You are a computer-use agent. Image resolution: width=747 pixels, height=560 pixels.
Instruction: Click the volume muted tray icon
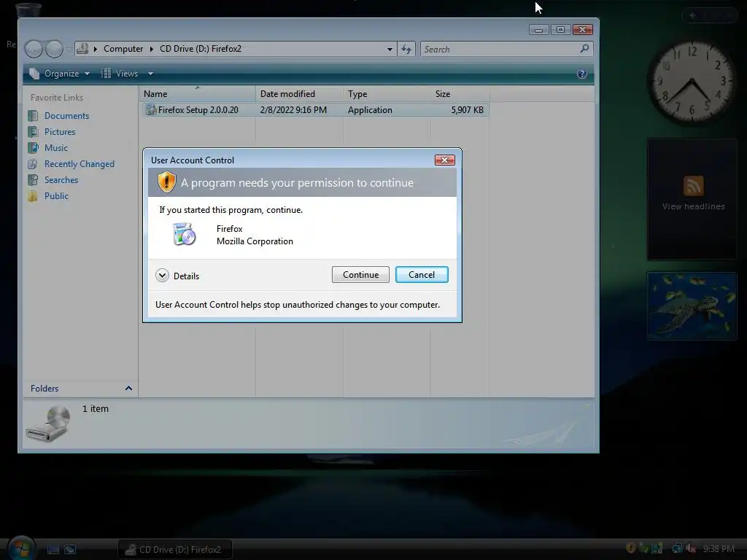tap(691, 548)
